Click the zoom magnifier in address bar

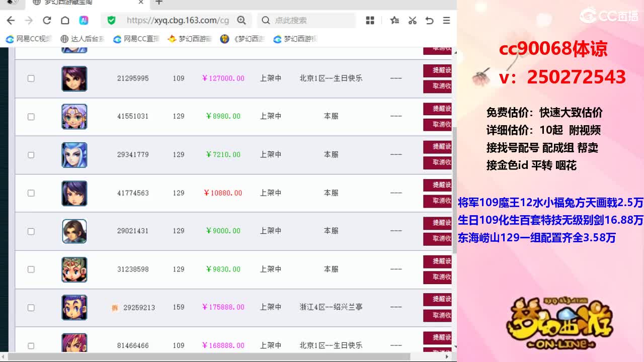point(242,20)
